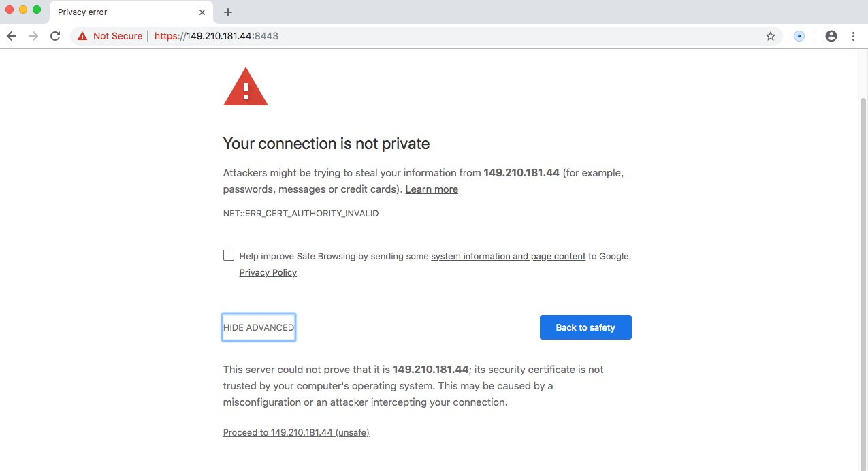This screenshot has width=868, height=471.
Task: Click Proceed to 149.210.181.44 (unsafe)
Action: point(296,432)
